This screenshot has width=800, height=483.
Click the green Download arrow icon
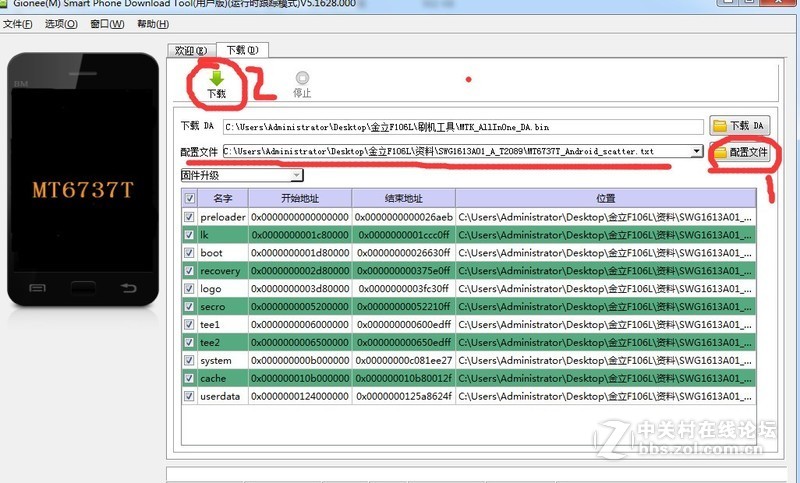point(217,79)
